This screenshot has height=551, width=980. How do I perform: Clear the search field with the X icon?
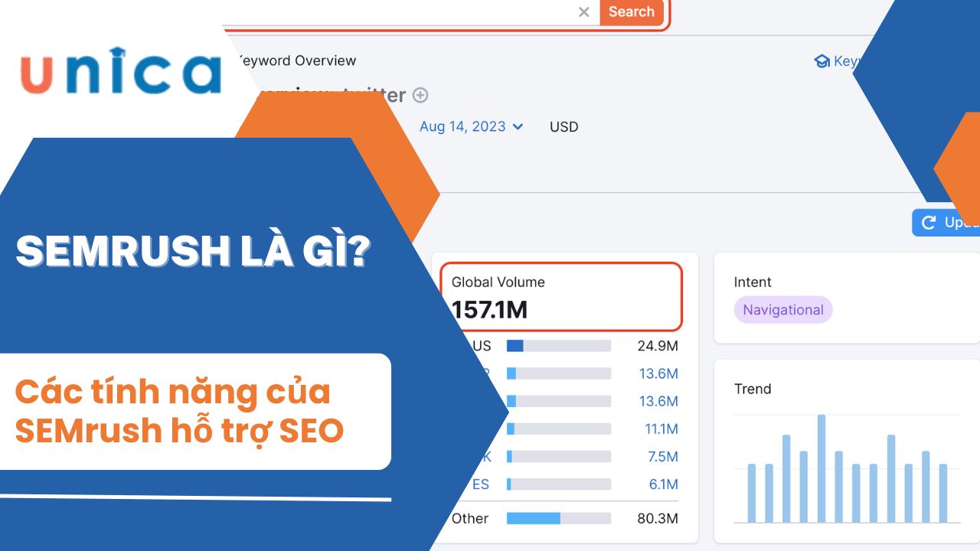tap(583, 12)
